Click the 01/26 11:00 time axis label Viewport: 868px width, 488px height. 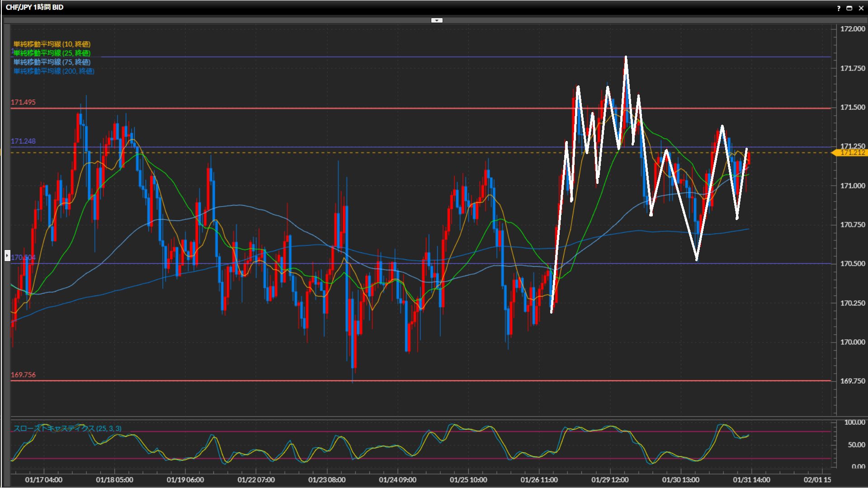pos(539,480)
